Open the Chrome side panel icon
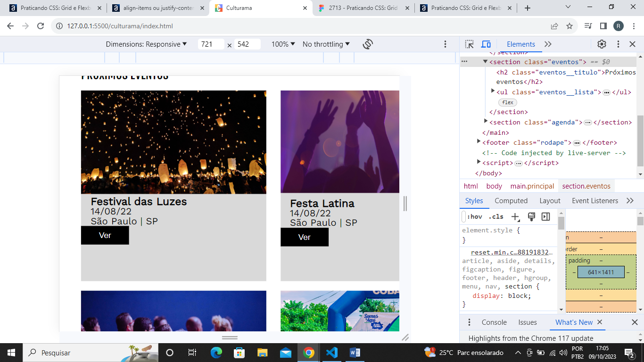 point(603,26)
